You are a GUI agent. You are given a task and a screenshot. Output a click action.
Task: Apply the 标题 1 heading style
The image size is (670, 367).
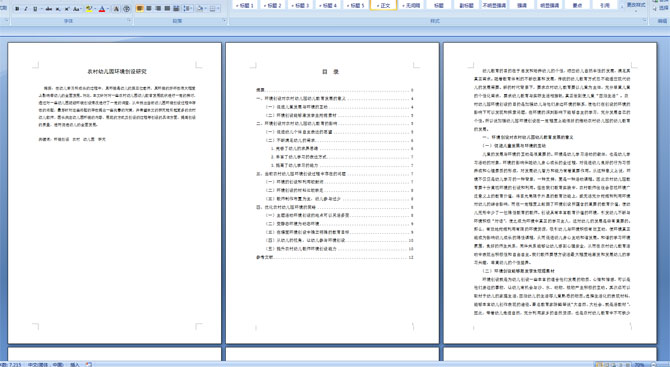point(245,5)
